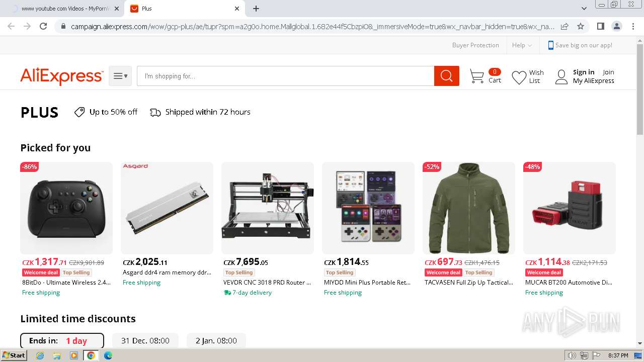The image size is (644, 362).
Task: Open the MUCAR BT200 Automotive thumbnail
Action: click(570, 208)
